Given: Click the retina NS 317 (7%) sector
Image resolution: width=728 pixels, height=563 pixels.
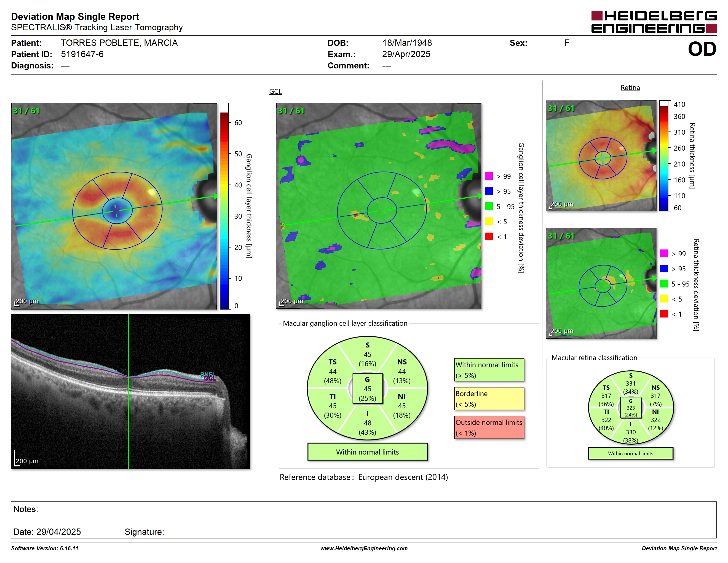Looking at the screenshot, I should (655, 395).
